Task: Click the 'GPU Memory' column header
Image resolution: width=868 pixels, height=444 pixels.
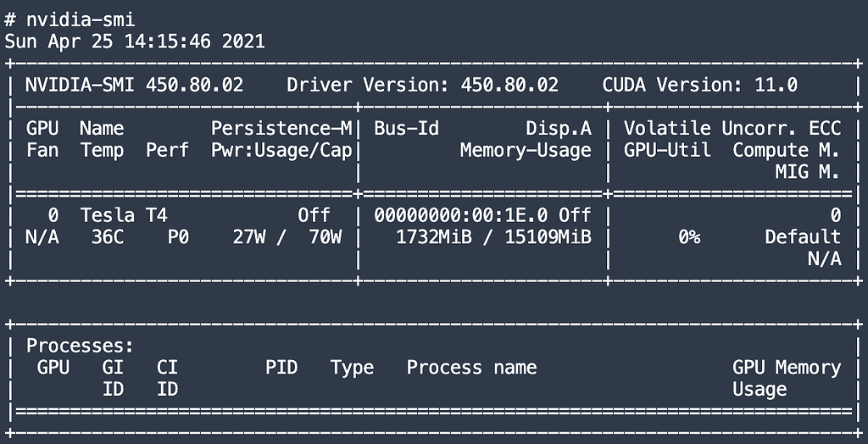Action: coord(786,367)
